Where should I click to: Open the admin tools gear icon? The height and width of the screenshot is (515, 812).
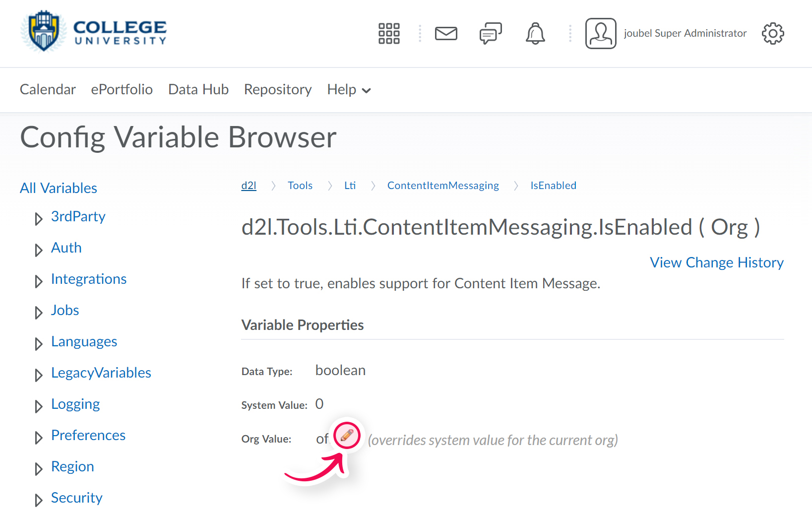[x=773, y=34]
